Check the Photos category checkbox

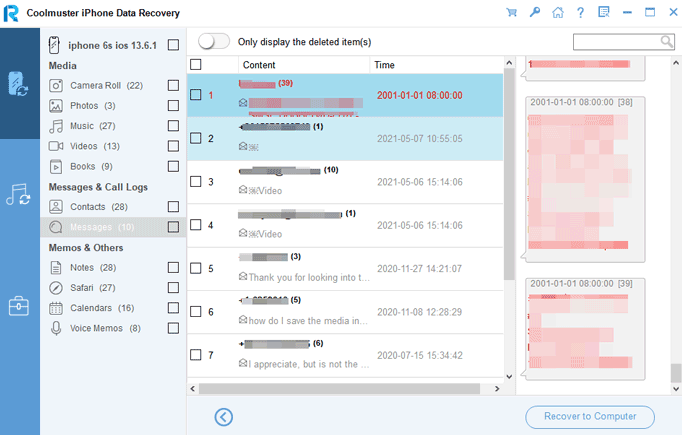(173, 106)
